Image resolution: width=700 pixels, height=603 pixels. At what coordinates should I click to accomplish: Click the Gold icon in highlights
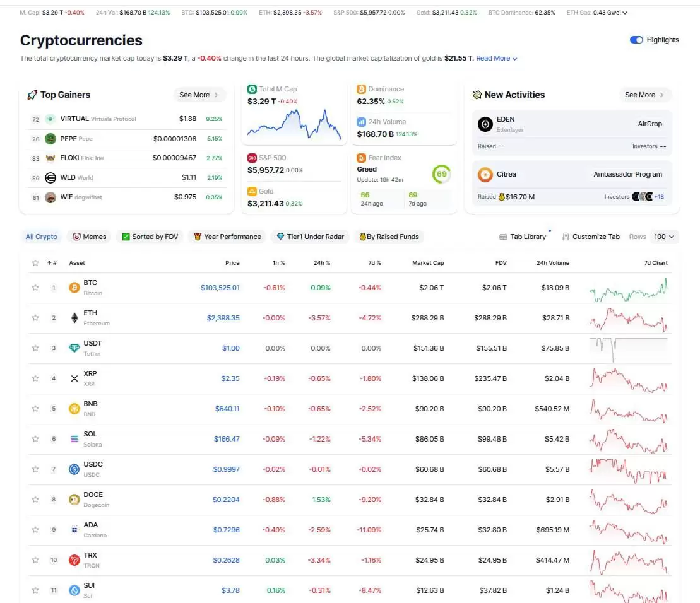pyautogui.click(x=252, y=191)
